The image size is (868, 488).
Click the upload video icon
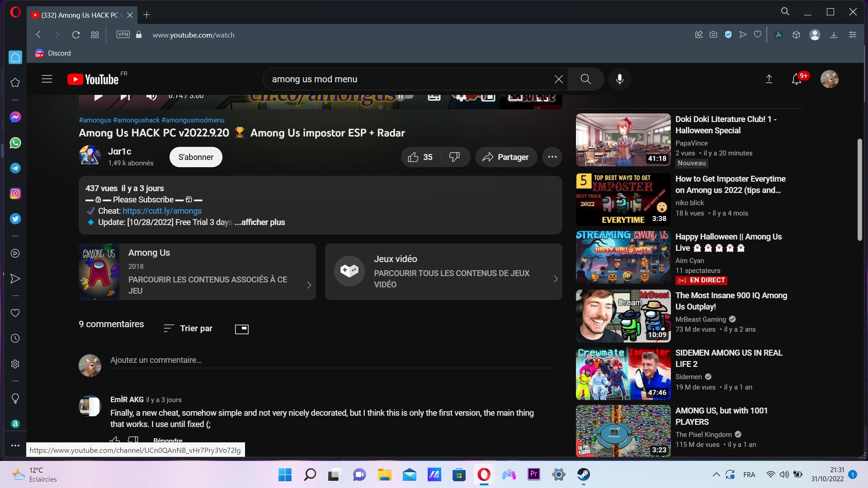tap(769, 79)
